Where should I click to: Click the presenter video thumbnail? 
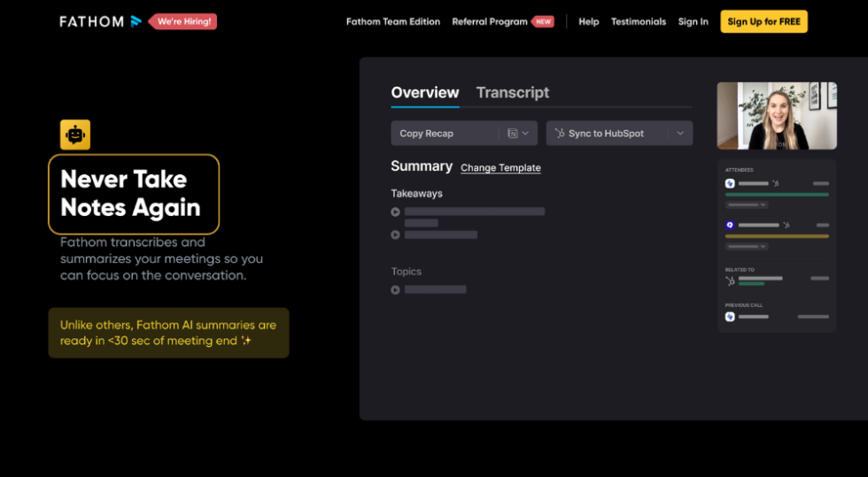point(776,116)
